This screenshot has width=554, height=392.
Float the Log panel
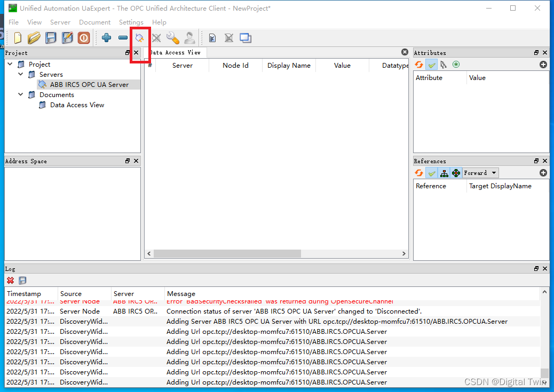536,269
